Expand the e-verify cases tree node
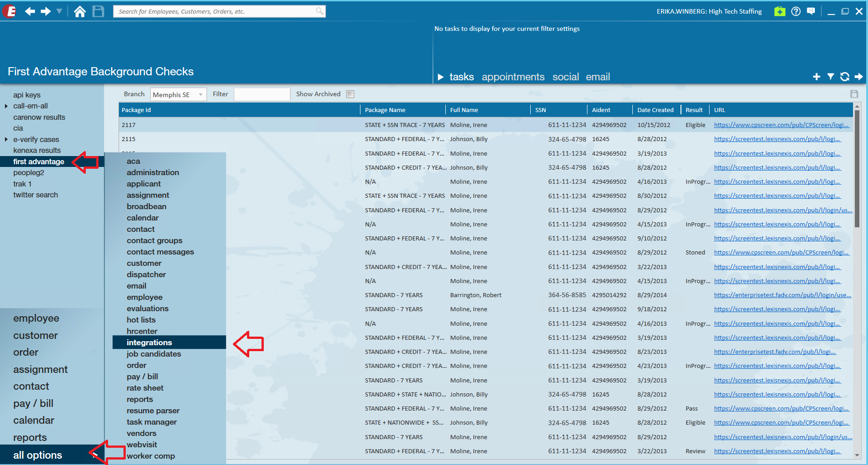Image resolution: width=868 pixels, height=465 pixels. (x=6, y=139)
